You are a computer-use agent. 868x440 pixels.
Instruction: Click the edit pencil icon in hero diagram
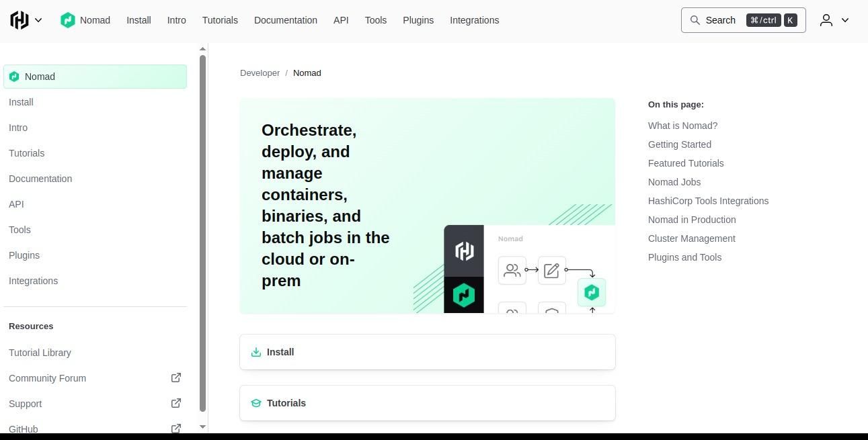tap(551, 270)
